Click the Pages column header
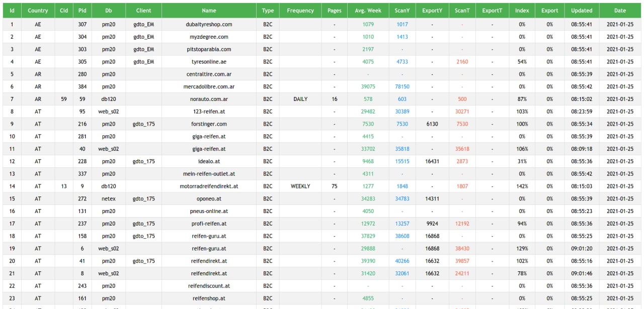The image size is (644, 309). 335,11
